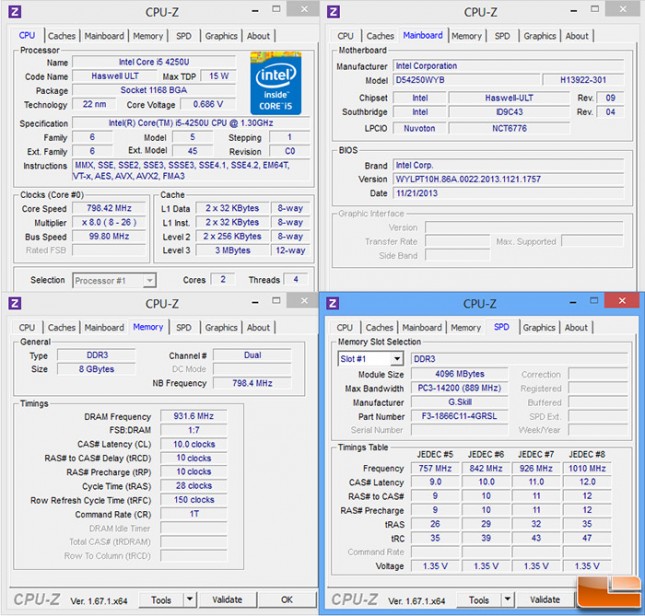The image size is (645, 616).
Task: Open the Caches tab in the CPU window
Action: pyautogui.click(x=62, y=36)
